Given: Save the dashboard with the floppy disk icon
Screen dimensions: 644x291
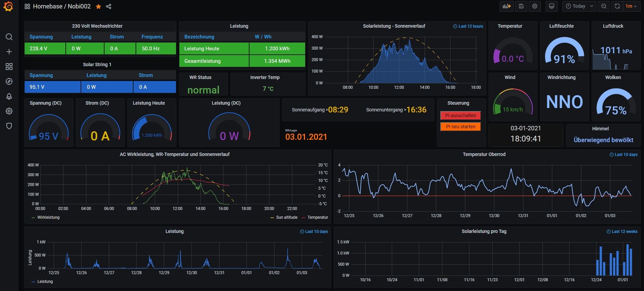Looking at the screenshot, I should click(521, 6).
